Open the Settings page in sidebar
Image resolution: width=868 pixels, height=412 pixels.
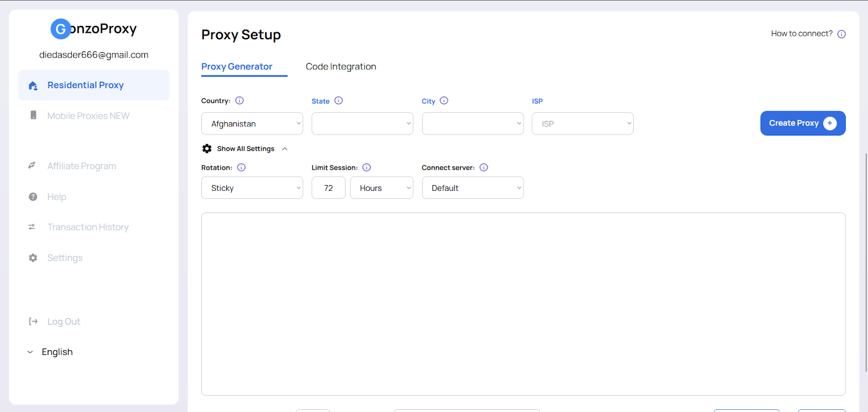65,258
